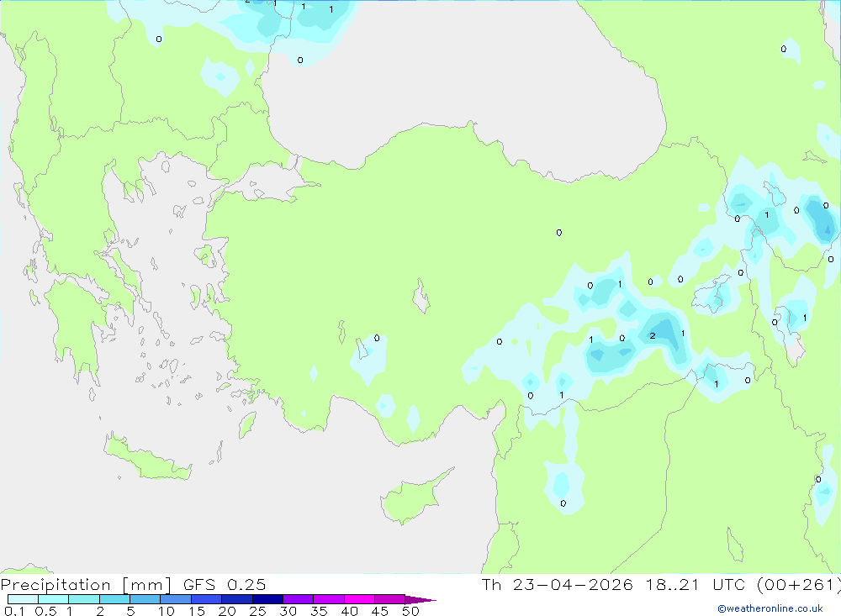
Task: Select the 2–5 mm legend color swatch
Action: 114,599
